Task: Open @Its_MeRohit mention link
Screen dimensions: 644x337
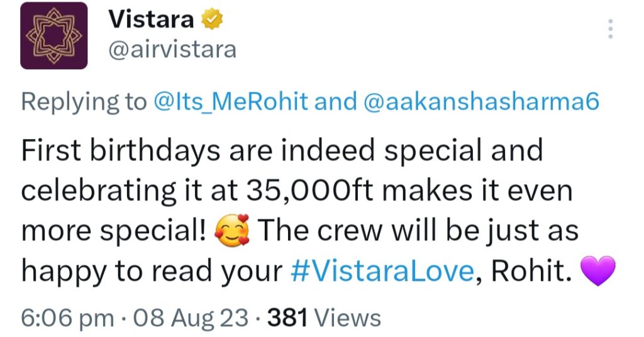Action: point(231,101)
